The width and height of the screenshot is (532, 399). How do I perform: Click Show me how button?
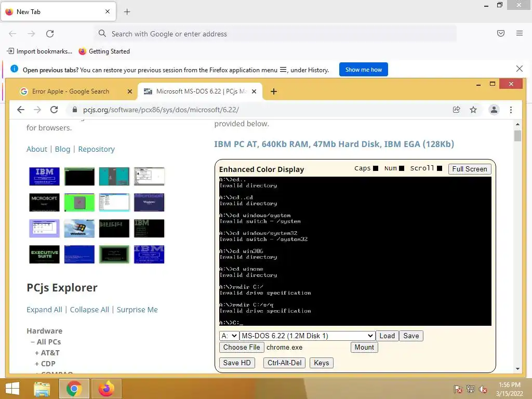pyautogui.click(x=363, y=70)
